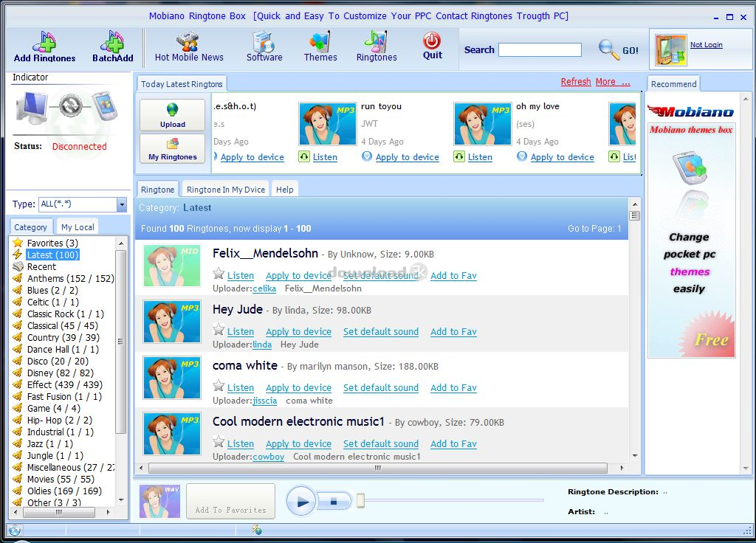Viewport: 756px width, 543px height.
Task: Click the Stop button in player
Action: point(334,502)
